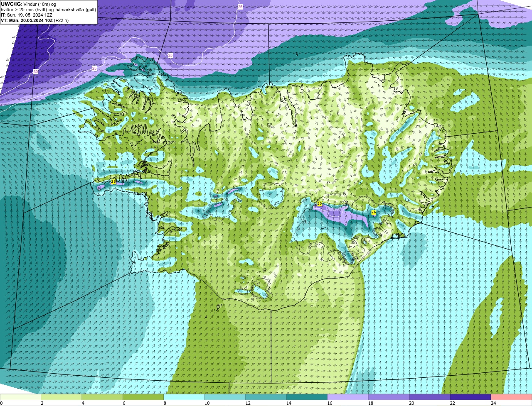Screen dimensions: 532x406
Task: Click the yellow '26' marker on the Snæfellsnes peninsula
Action: click(113, 182)
